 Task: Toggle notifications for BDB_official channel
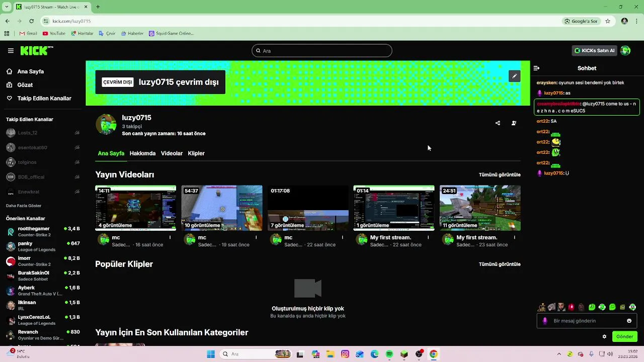(x=77, y=177)
